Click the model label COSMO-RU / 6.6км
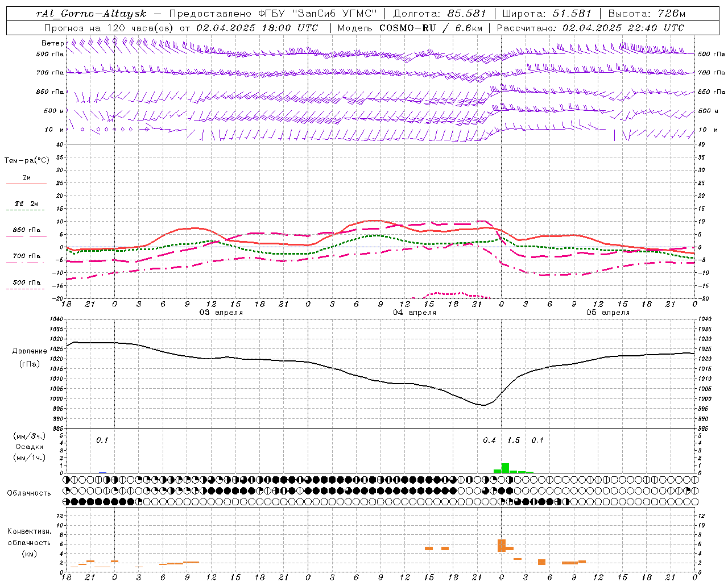This screenshot has width=728, height=582. click(x=430, y=27)
